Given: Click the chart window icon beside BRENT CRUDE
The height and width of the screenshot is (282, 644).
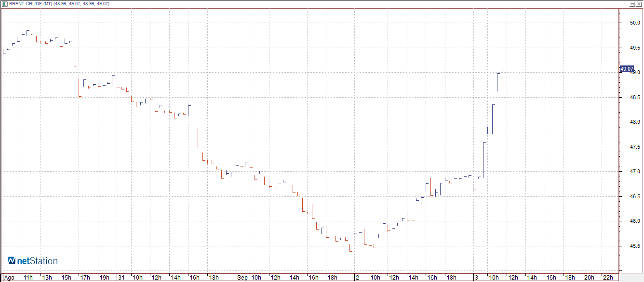Looking at the screenshot, I should click(x=5, y=4).
